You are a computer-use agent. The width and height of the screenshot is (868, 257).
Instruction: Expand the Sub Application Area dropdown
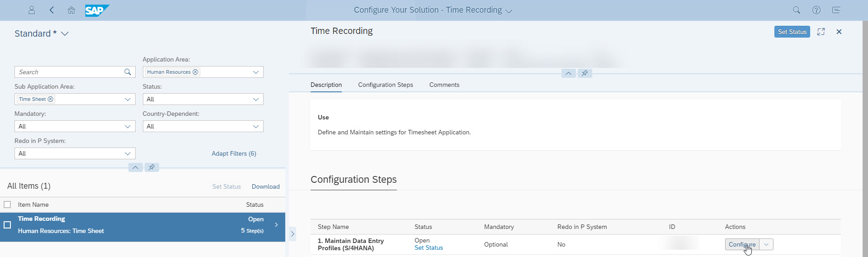[128, 99]
